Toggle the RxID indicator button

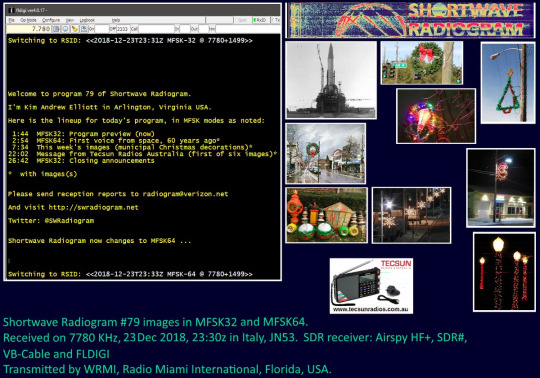260,20
